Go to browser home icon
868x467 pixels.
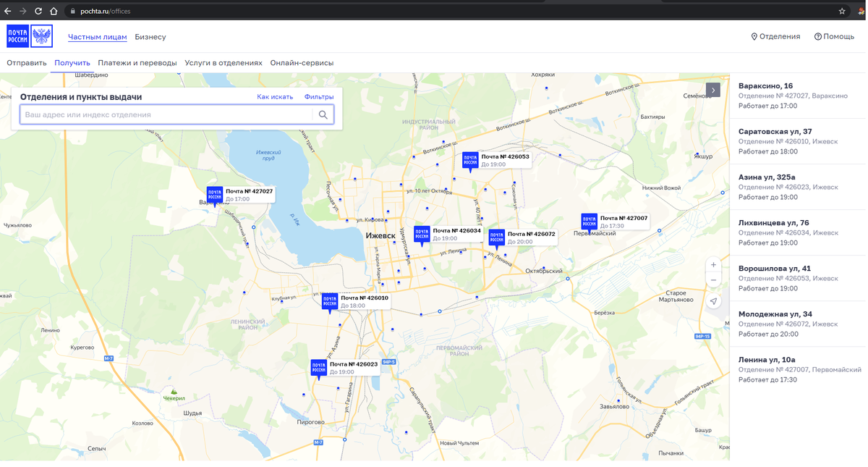[x=54, y=11]
